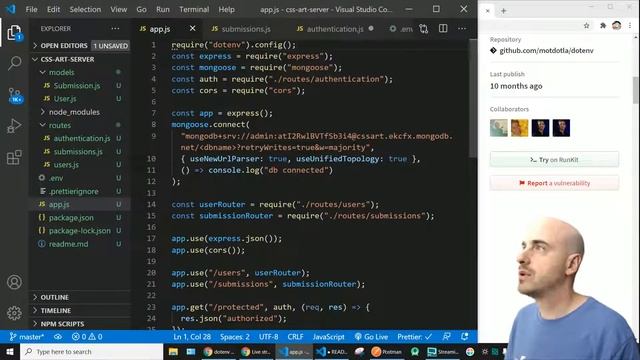
Task: Click the open changes compare icon
Action: coord(424,29)
